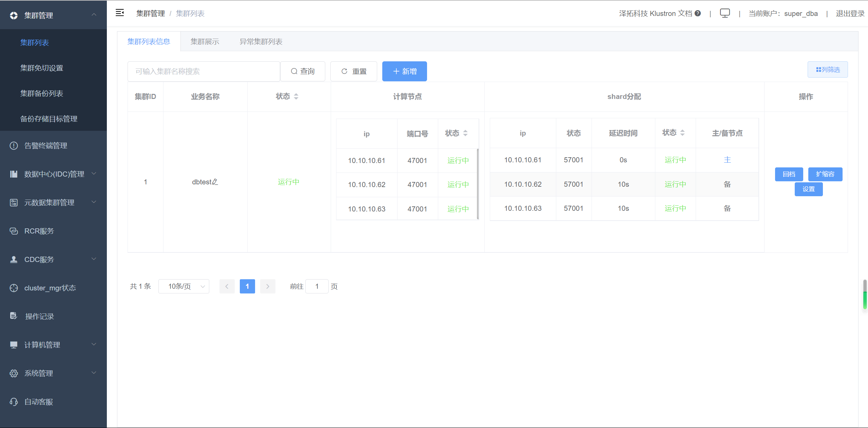Open the 10条/页 page size dropdown
Viewport: 868px width, 428px height.
point(184,286)
